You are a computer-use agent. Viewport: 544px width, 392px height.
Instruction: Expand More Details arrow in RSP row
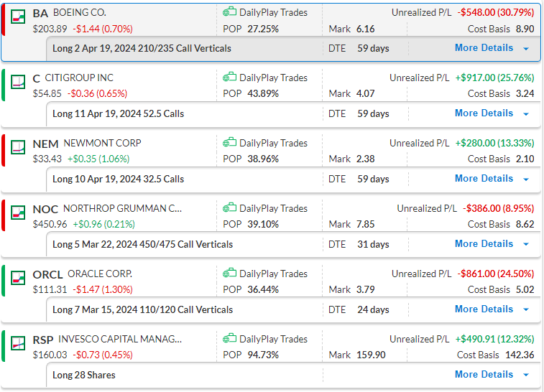526,375
